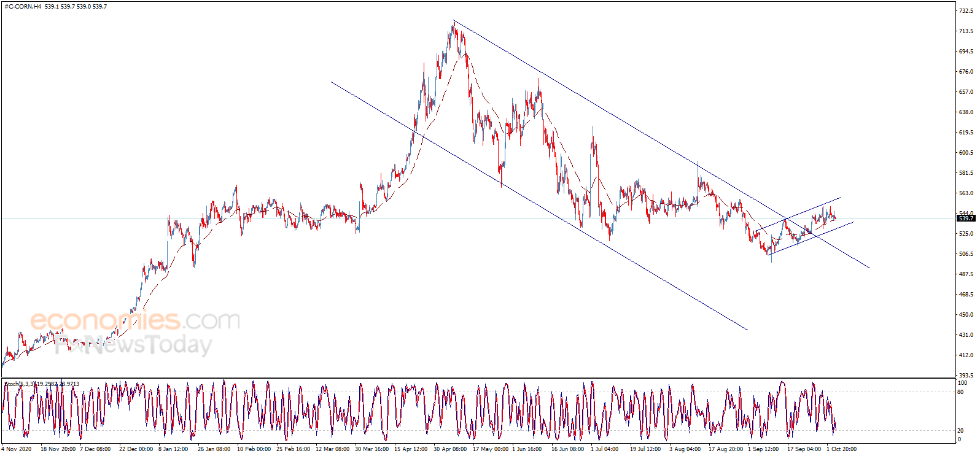Click the 16 Jun 08:00 time label
The width and height of the screenshot is (980, 456).
coord(567,449)
